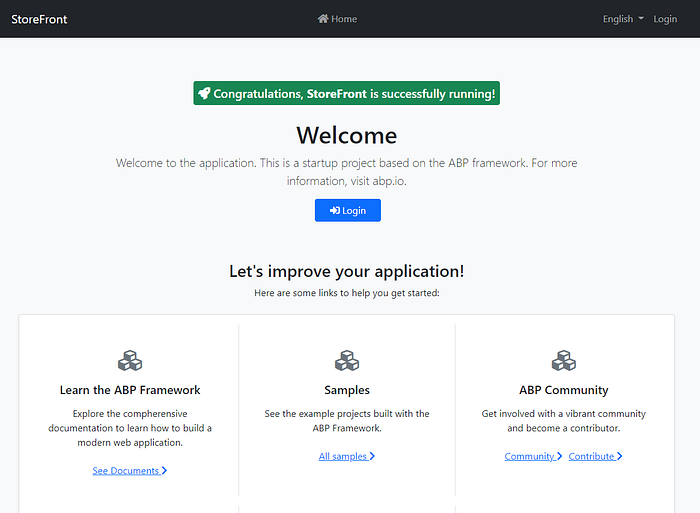The width and height of the screenshot is (700, 513).
Task: Click the text 'Get involved with a vibrant community'
Action: [x=564, y=421]
